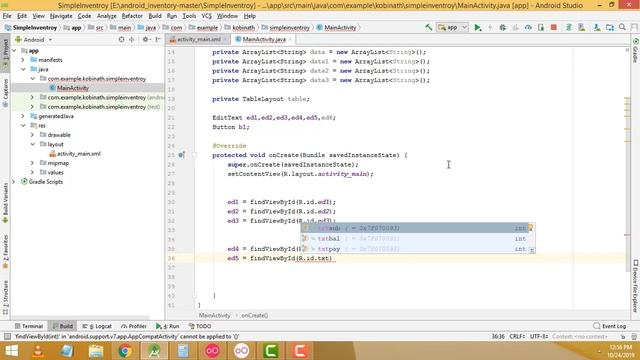
Task: Open the Captures side tool window
Action: [x=5, y=93]
